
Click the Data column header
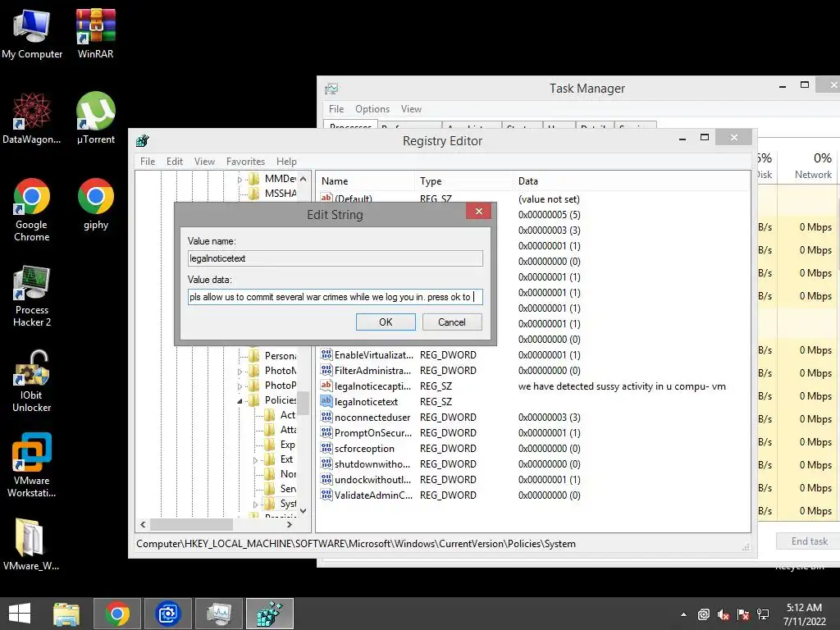[631, 181]
